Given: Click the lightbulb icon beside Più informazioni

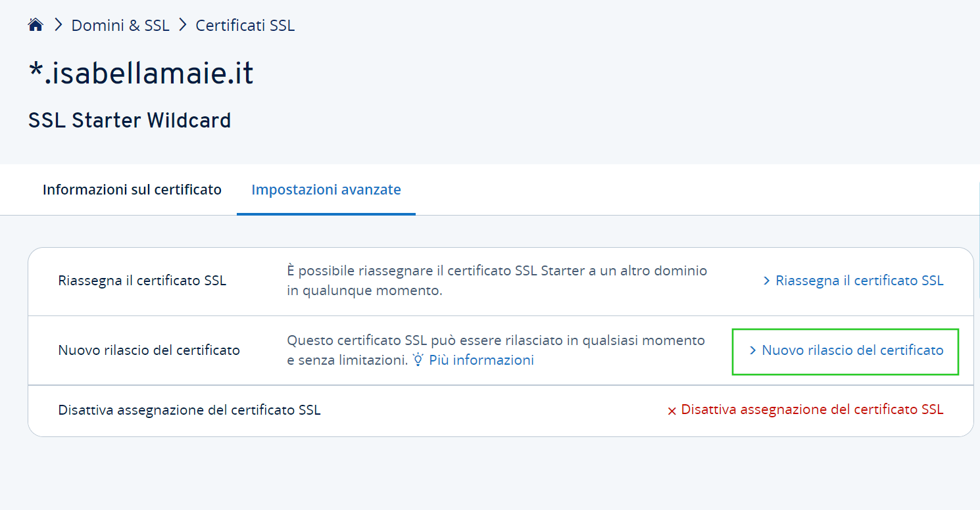Looking at the screenshot, I should tap(418, 360).
